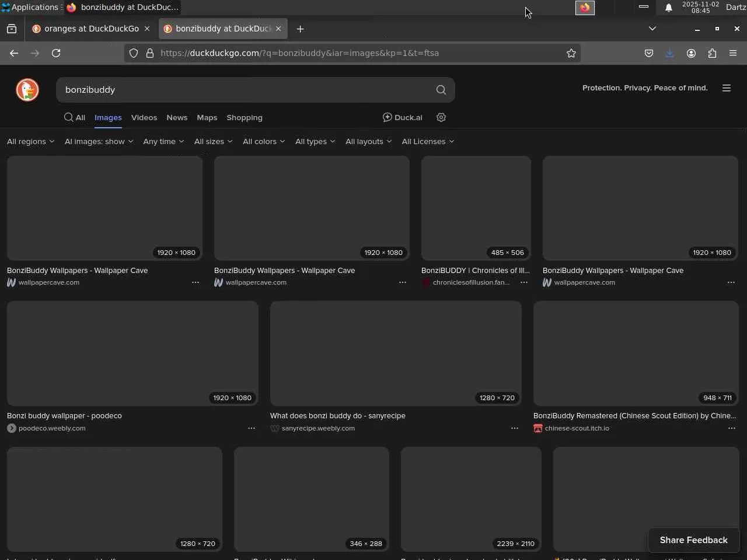View site info via the padlock icon

[x=150, y=53]
